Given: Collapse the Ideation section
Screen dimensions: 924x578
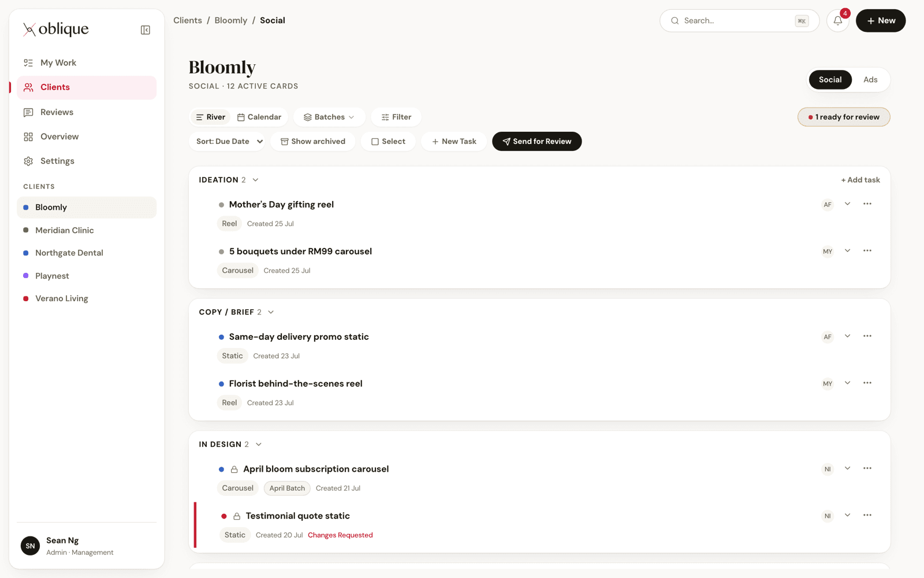Looking at the screenshot, I should 255,180.
